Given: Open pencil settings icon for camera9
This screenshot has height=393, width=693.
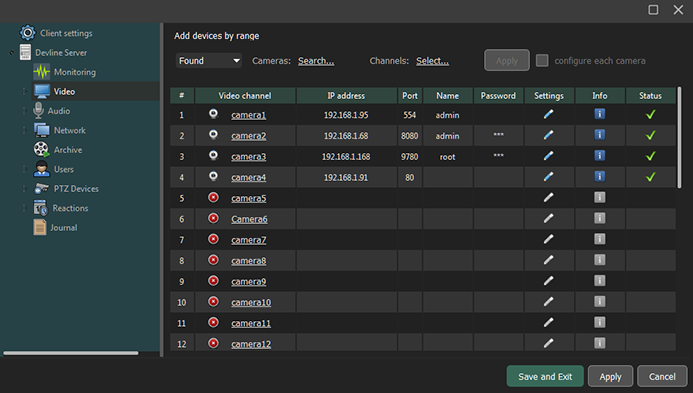Looking at the screenshot, I should pos(548,281).
